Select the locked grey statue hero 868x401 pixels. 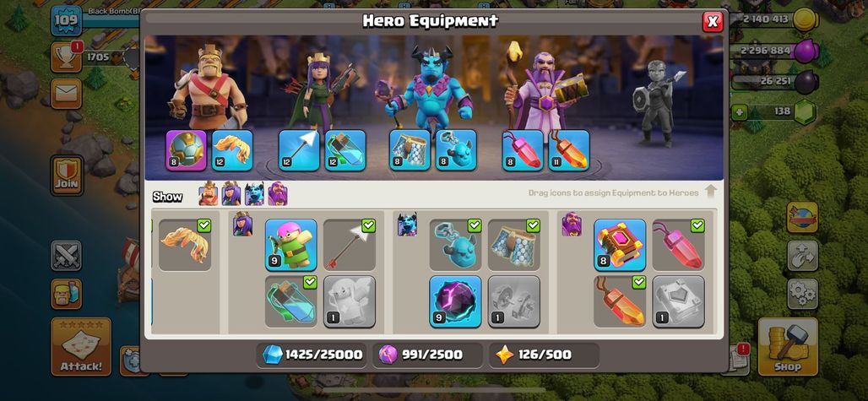[657, 104]
